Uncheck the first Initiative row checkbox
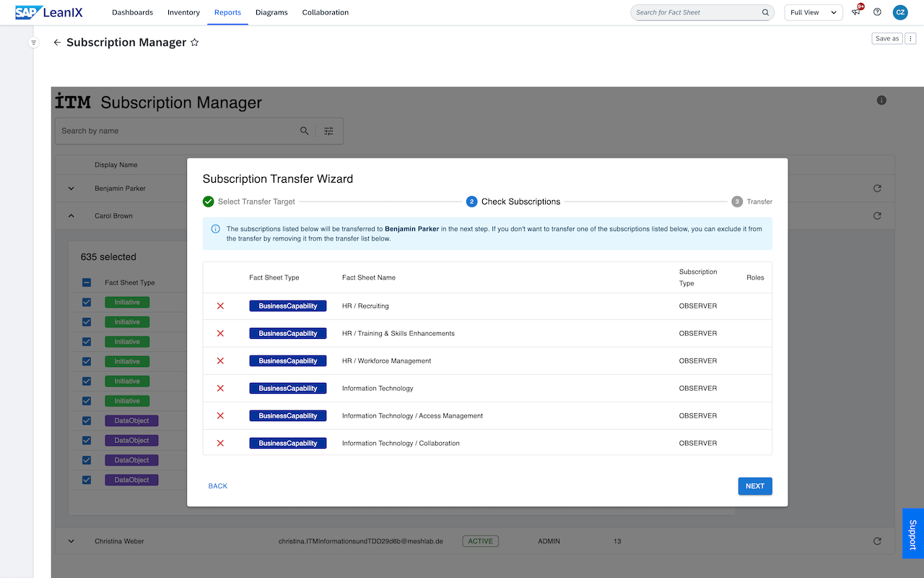 [x=87, y=302]
